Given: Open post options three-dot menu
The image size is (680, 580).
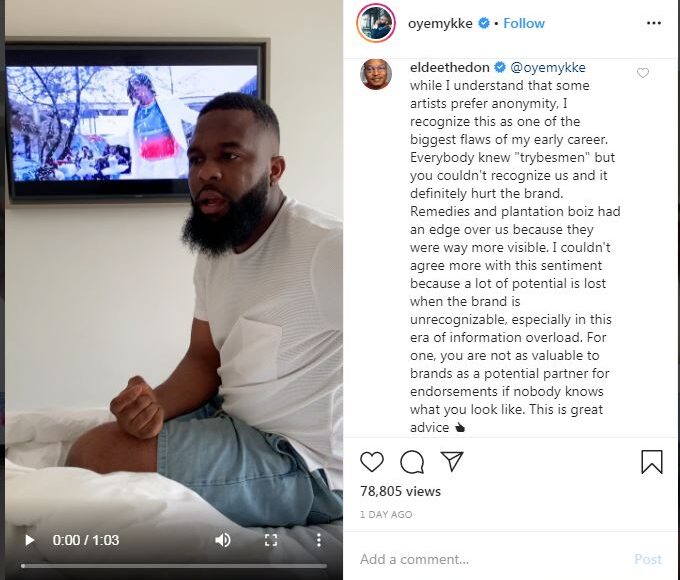Looking at the screenshot, I should (x=654, y=23).
